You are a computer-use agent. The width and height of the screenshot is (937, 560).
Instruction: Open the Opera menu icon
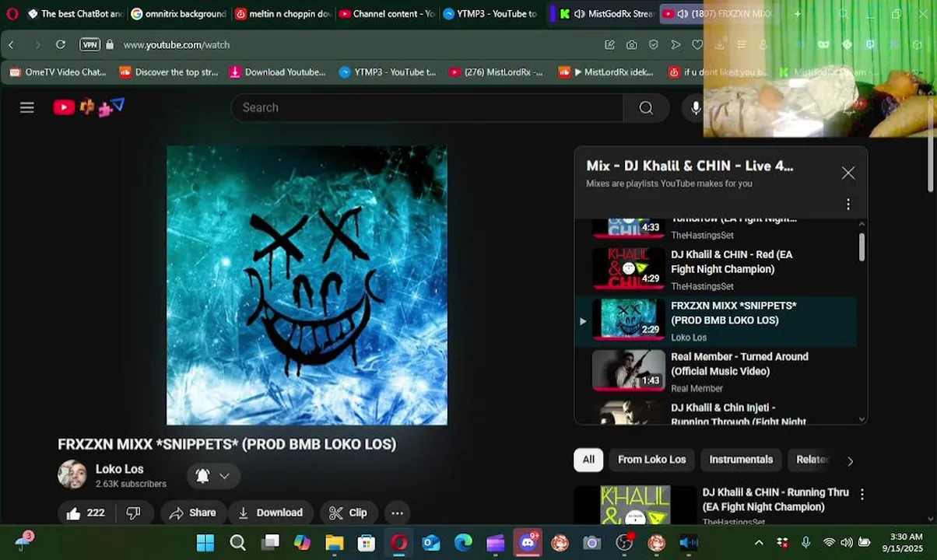point(12,13)
